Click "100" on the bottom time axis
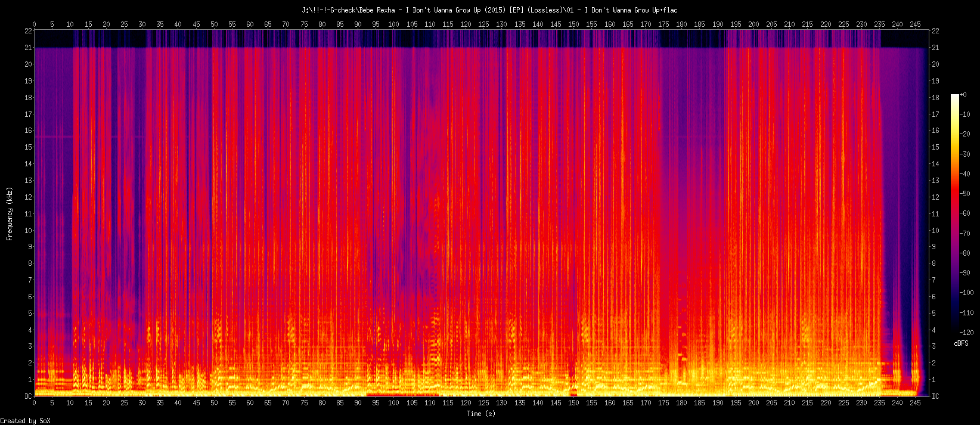This screenshot has height=425, width=980. pyautogui.click(x=393, y=403)
